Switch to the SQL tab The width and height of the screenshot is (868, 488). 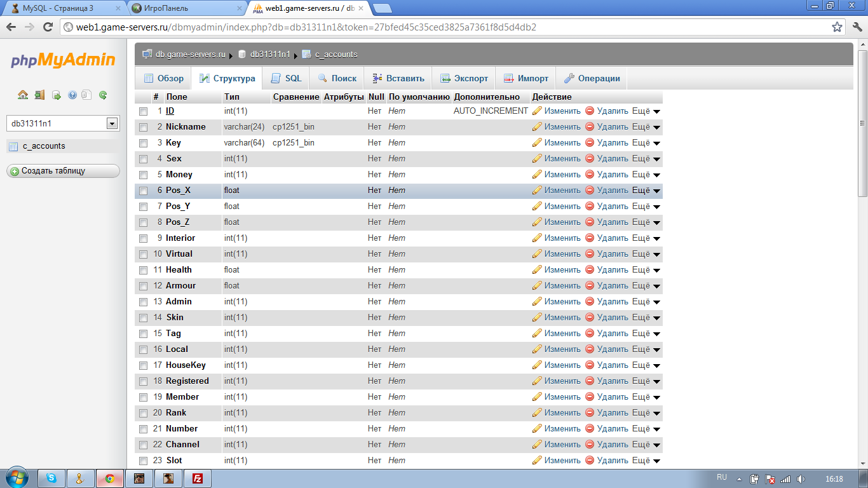click(x=286, y=79)
